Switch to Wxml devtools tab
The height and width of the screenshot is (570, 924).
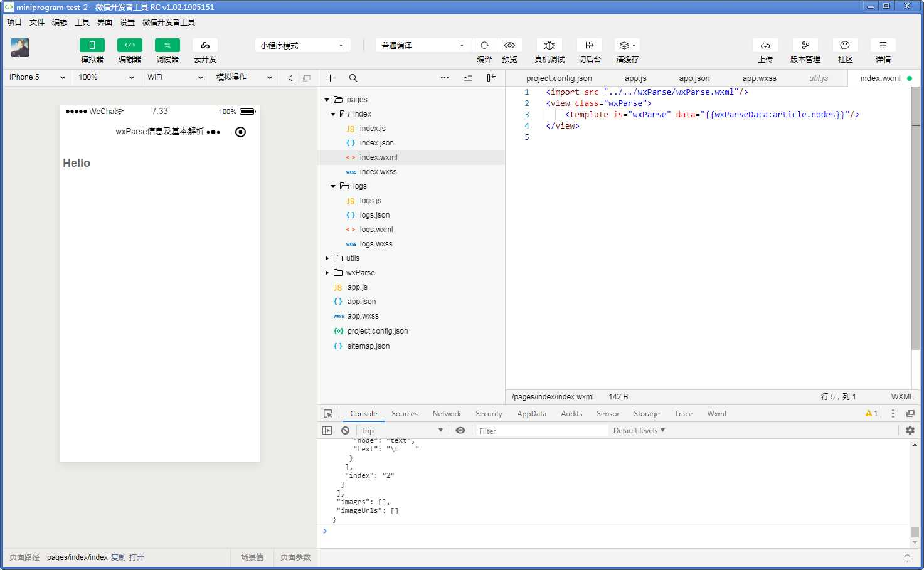coord(716,414)
